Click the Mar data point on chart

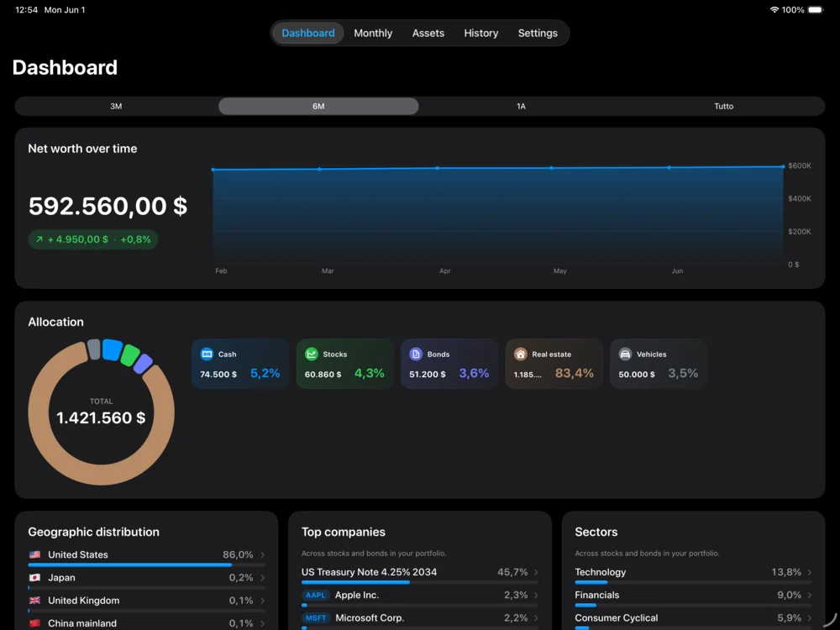coord(319,169)
